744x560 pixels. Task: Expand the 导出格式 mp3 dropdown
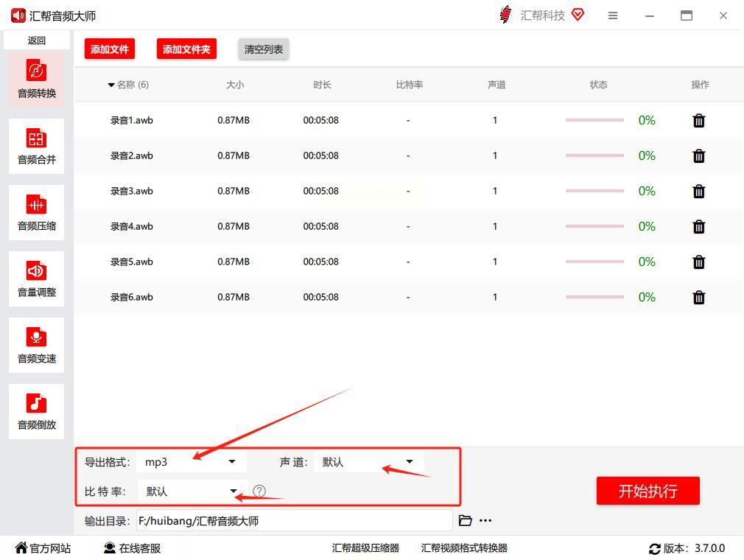(192, 462)
